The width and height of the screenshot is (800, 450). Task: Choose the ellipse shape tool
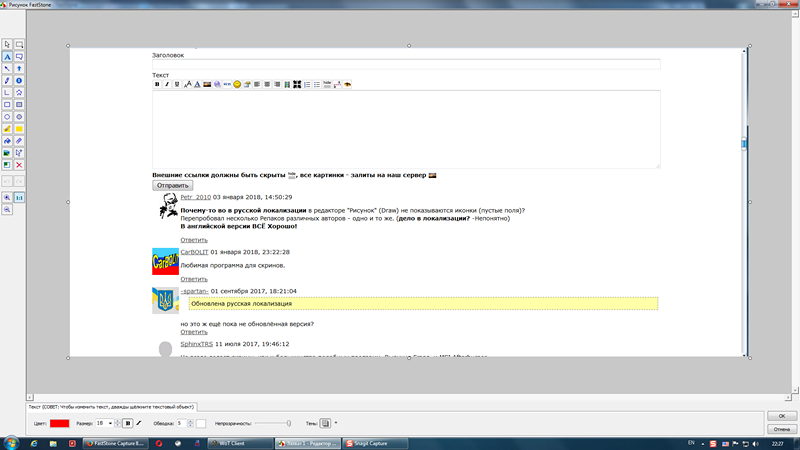tap(7, 116)
